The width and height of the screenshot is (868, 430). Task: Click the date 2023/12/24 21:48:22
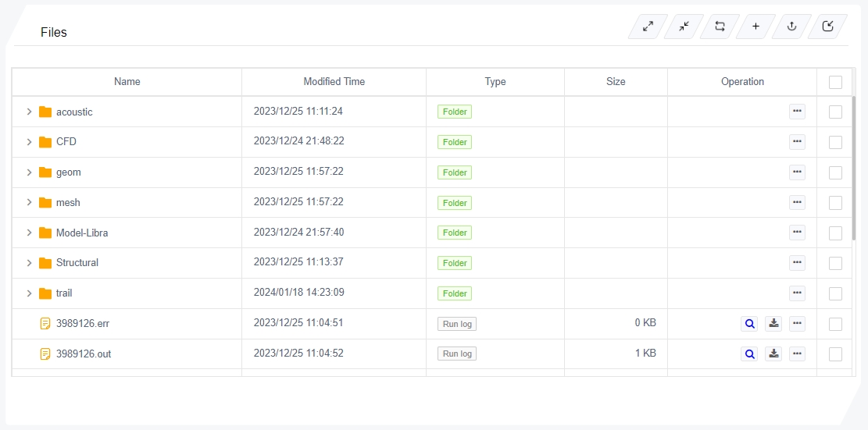pyautogui.click(x=299, y=141)
